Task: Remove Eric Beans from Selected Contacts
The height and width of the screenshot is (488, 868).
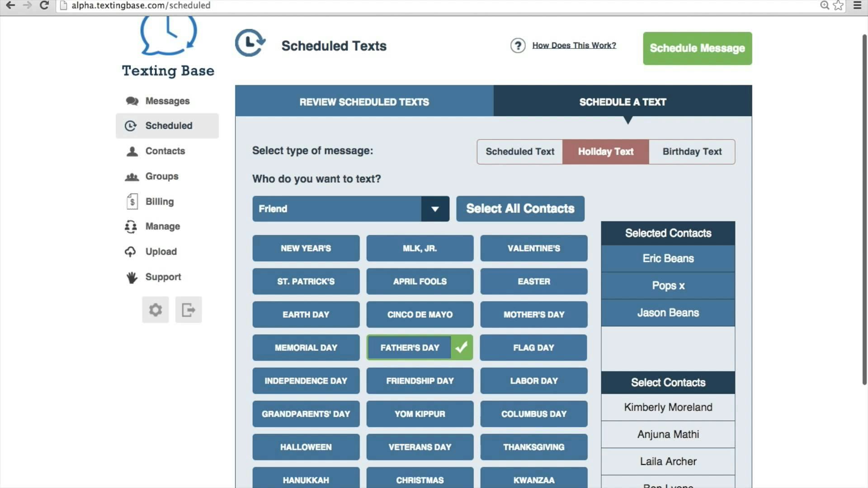Action: point(668,258)
